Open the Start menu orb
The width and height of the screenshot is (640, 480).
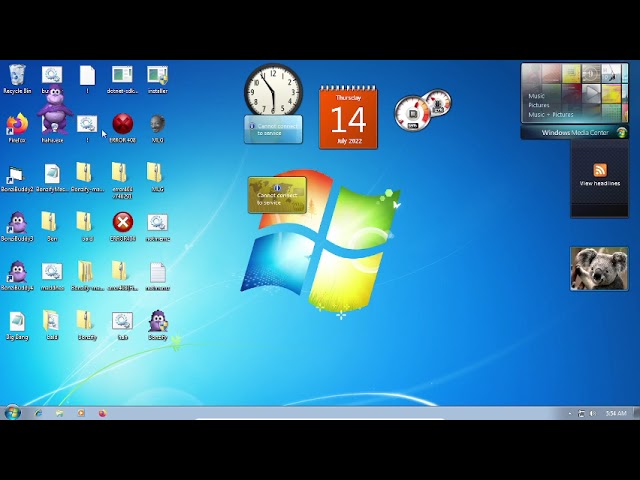click(x=13, y=413)
